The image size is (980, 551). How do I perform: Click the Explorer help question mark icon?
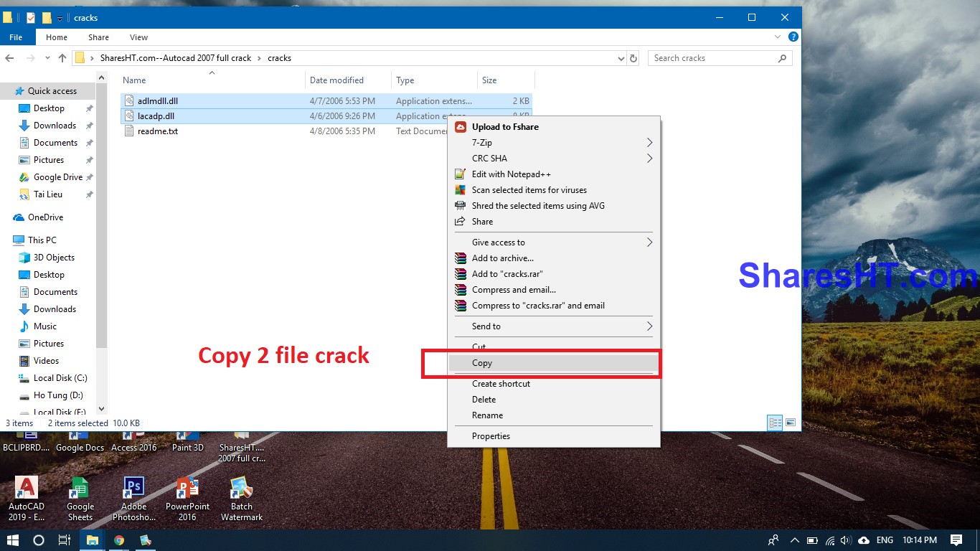click(793, 37)
